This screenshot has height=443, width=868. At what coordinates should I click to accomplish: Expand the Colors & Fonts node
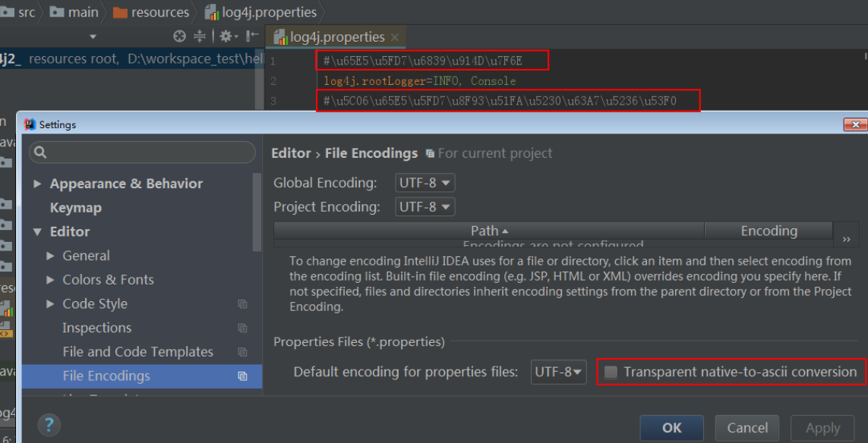(50, 280)
